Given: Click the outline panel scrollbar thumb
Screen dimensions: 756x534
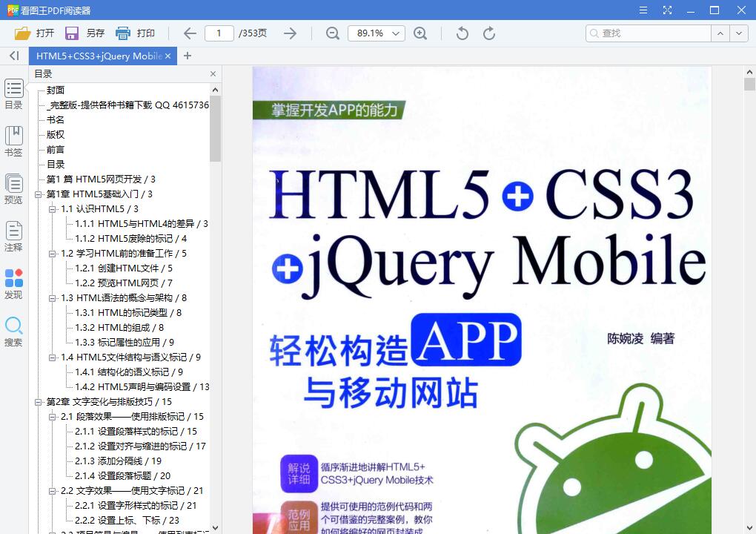Looking at the screenshot, I should pyautogui.click(x=215, y=128).
